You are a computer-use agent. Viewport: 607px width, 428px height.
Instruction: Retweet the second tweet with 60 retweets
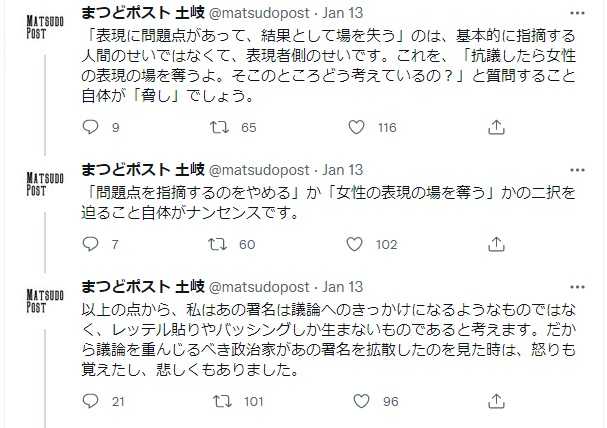[x=225, y=243]
